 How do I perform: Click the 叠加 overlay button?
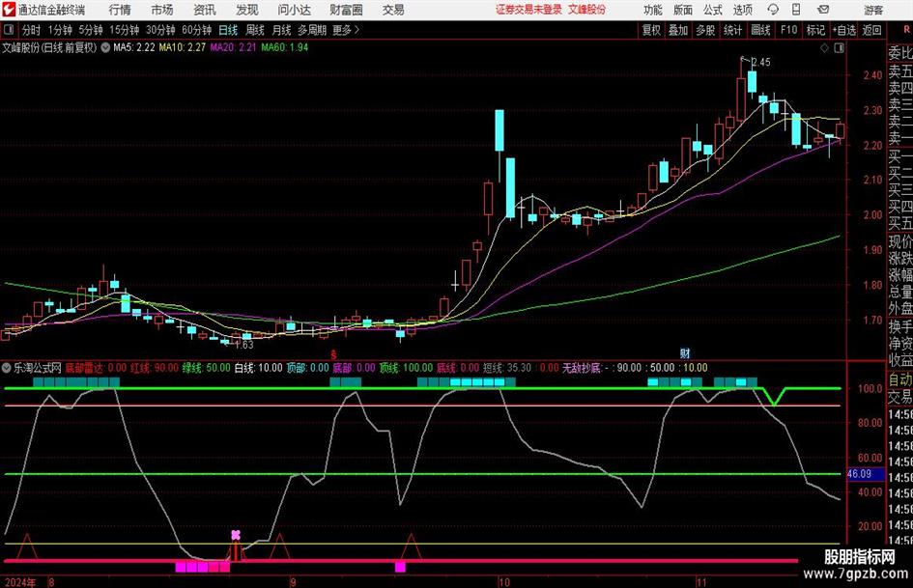point(678,30)
